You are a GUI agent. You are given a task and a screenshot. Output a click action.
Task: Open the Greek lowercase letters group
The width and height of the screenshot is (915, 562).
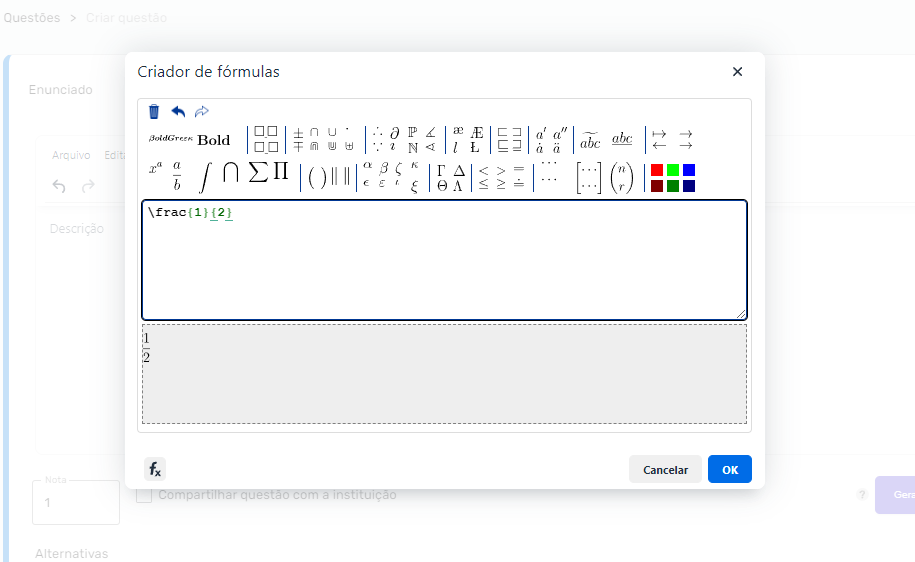pos(389,175)
